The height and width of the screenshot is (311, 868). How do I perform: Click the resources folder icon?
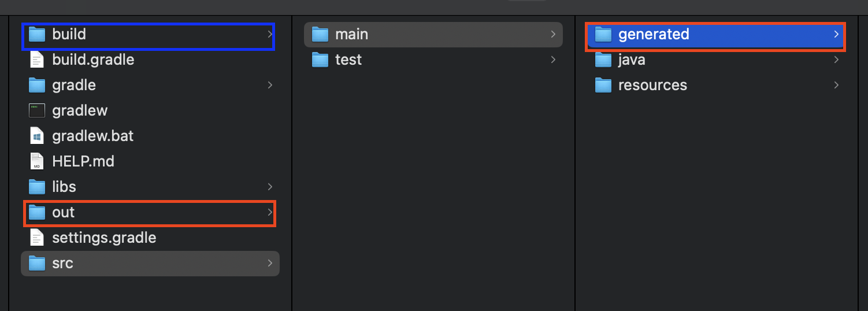pos(603,86)
